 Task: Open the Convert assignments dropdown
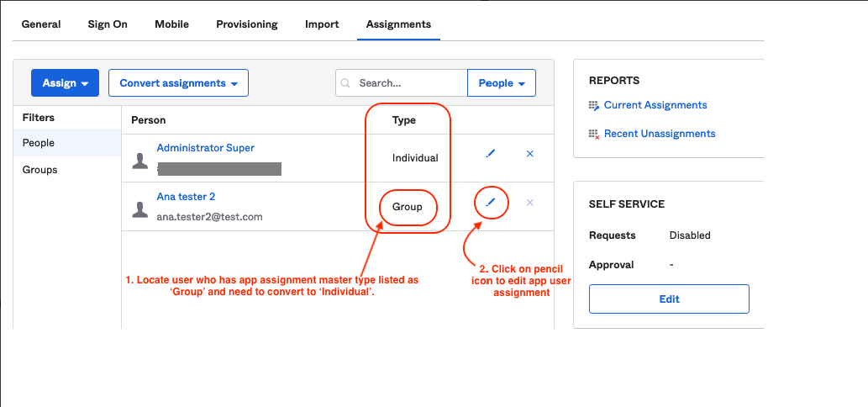pyautogui.click(x=178, y=83)
